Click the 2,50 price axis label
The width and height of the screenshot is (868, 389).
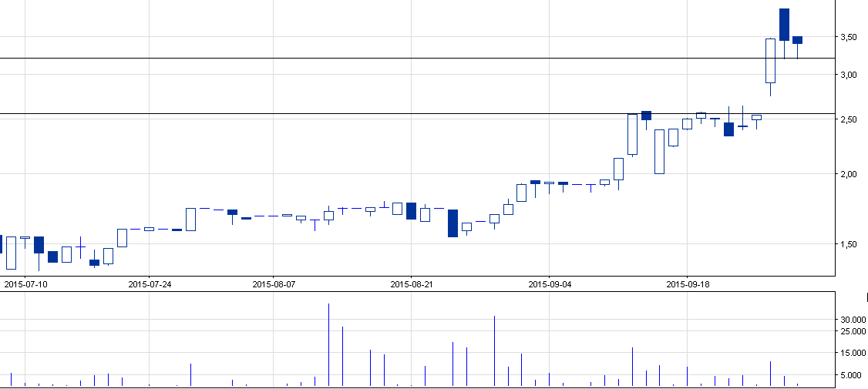(x=850, y=120)
